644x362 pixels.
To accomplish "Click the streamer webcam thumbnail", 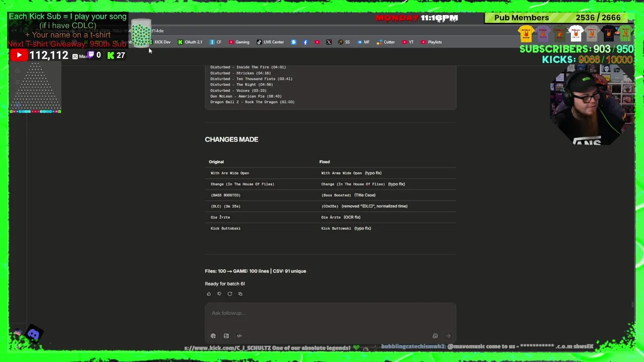I will pos(591,106).
